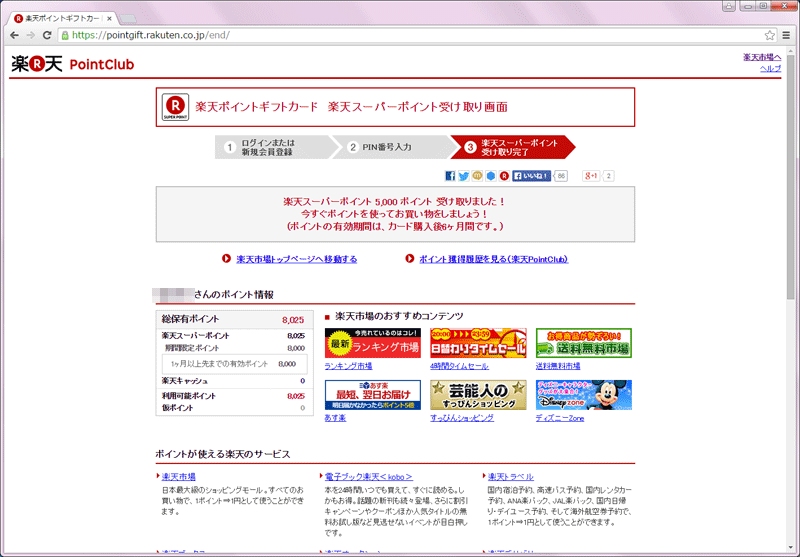Viewport: 800px width, 557px height.
Task: Share via the mixi m icon
Action: pos(477,176)
